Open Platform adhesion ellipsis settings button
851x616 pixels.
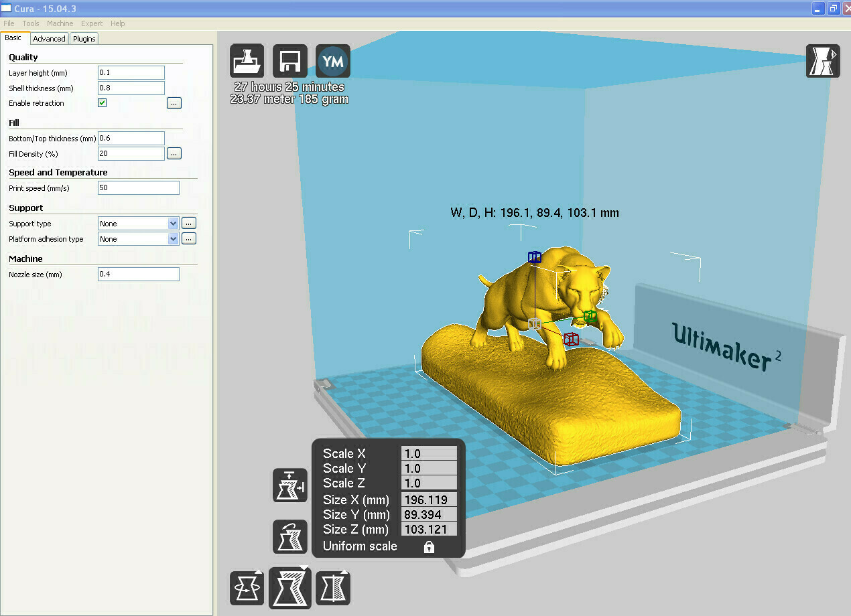(x=189, y=239)
